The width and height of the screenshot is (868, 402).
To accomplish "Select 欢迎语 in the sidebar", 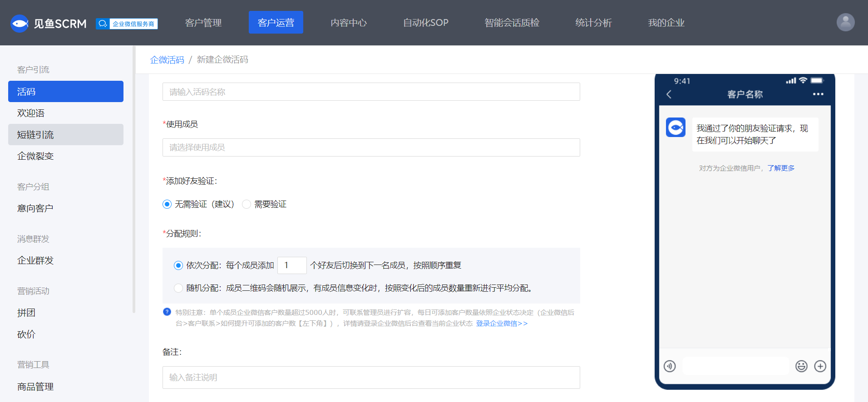I will 66,113.
